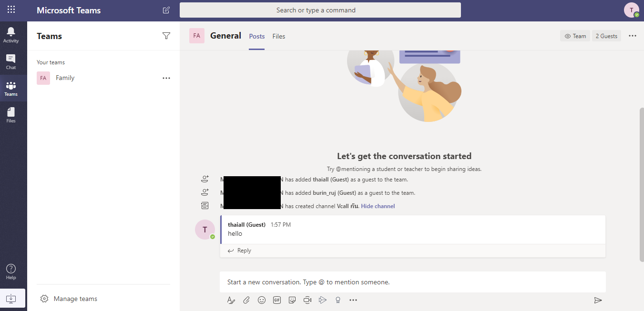Open the sticker picker
The width and height of the screenshot is (644, 311).
(x=292, y=300)
